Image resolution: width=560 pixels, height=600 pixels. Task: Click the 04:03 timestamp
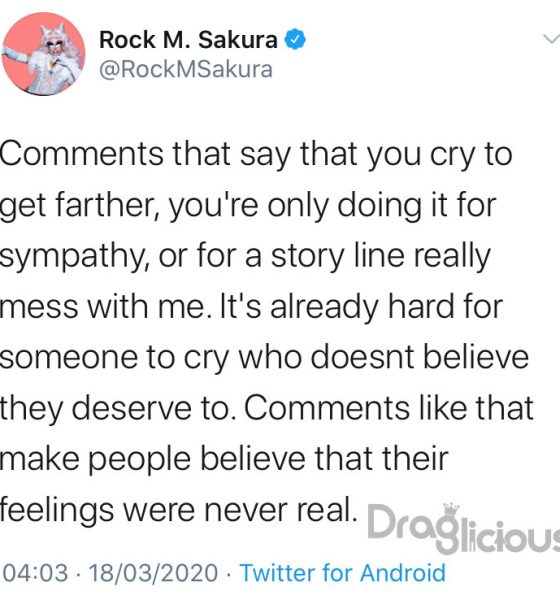(x=36, y=573)
